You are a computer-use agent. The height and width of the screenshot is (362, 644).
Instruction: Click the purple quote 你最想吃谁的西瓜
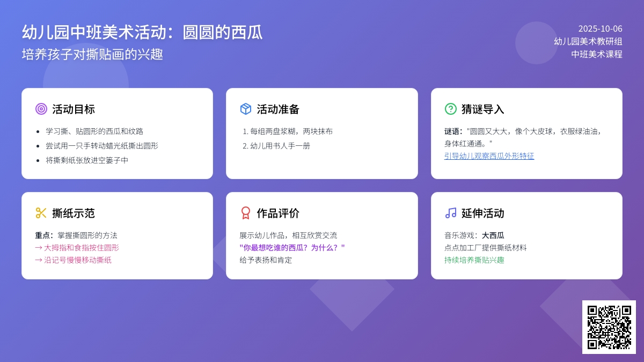pyautogui.click(x=292, y=248)
